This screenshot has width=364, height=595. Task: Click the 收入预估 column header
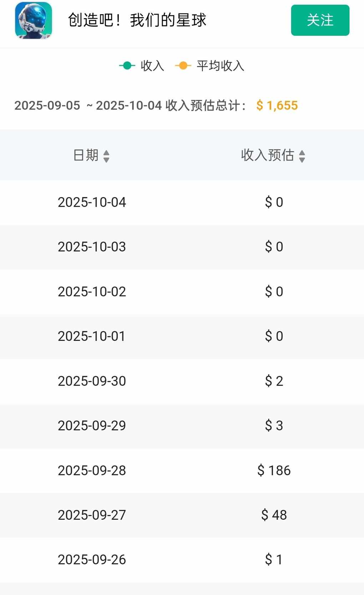click(268, 155)
